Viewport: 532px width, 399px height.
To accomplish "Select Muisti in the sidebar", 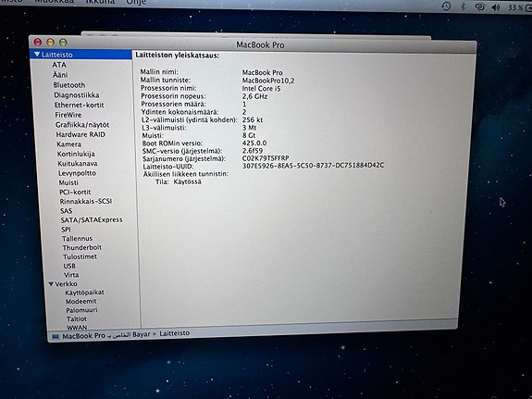I will (x=68, y=182).
